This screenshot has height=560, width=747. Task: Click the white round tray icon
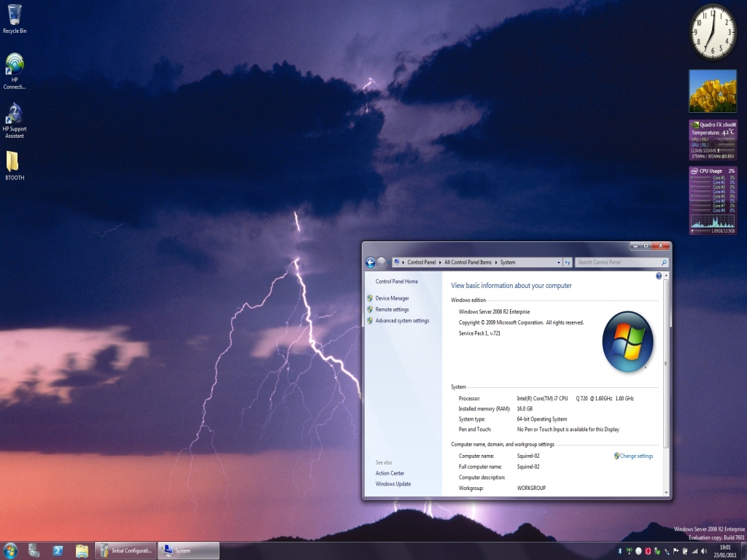coord(638,551)
